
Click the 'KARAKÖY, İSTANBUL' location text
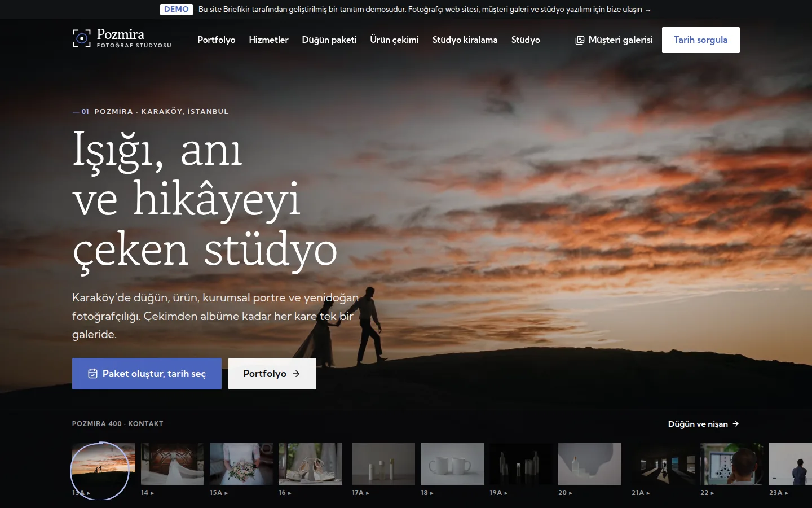coord(185,112)
